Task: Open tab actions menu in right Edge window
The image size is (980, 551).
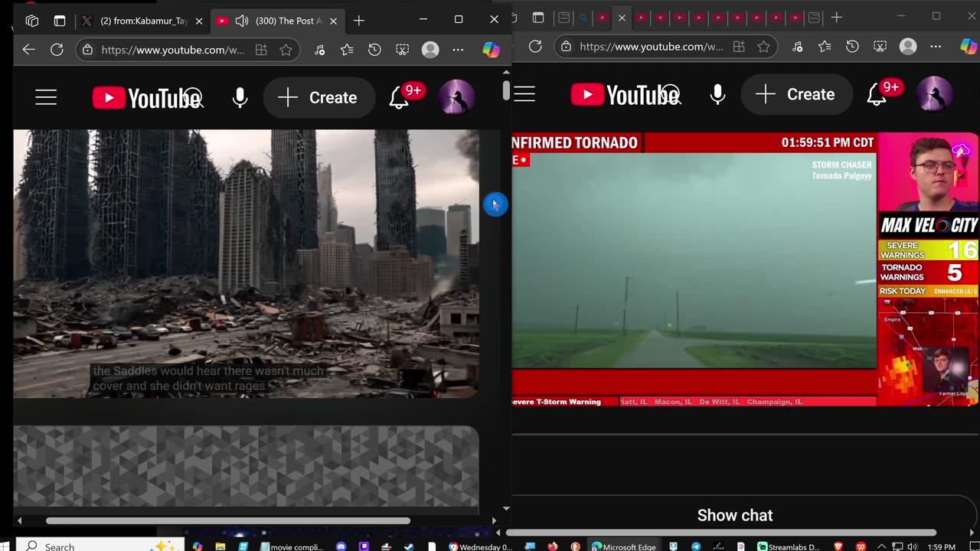Action: (x=538, y=17)
